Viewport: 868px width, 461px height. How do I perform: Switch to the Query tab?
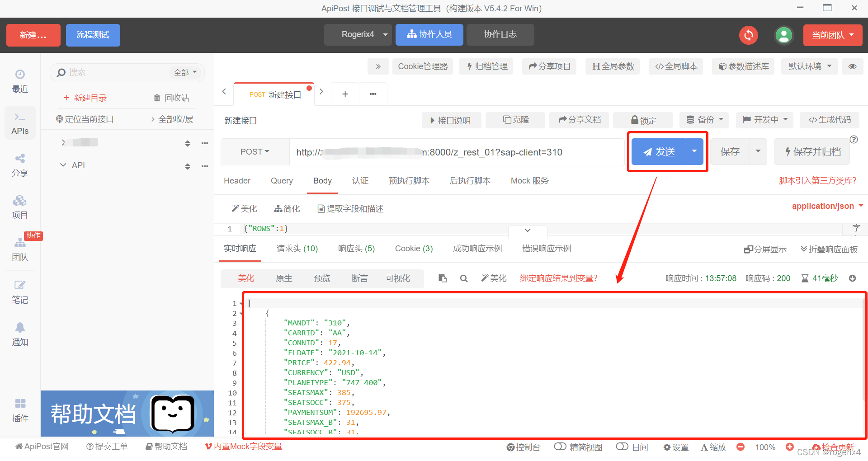(x=282, y=181)
